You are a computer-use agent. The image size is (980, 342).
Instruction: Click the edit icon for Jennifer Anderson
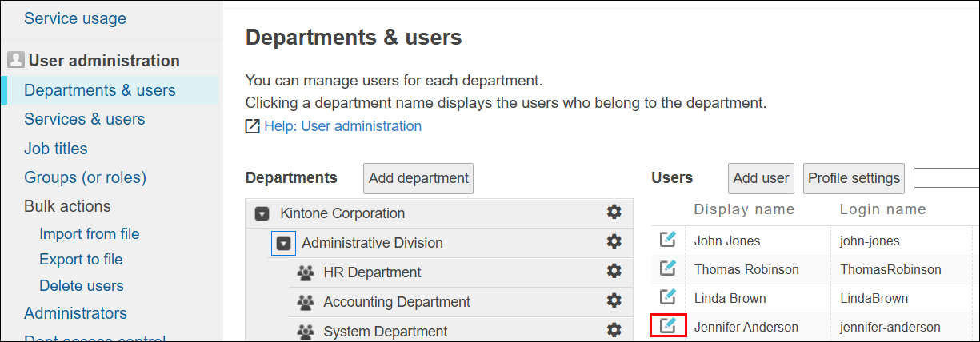click(668, 326)
